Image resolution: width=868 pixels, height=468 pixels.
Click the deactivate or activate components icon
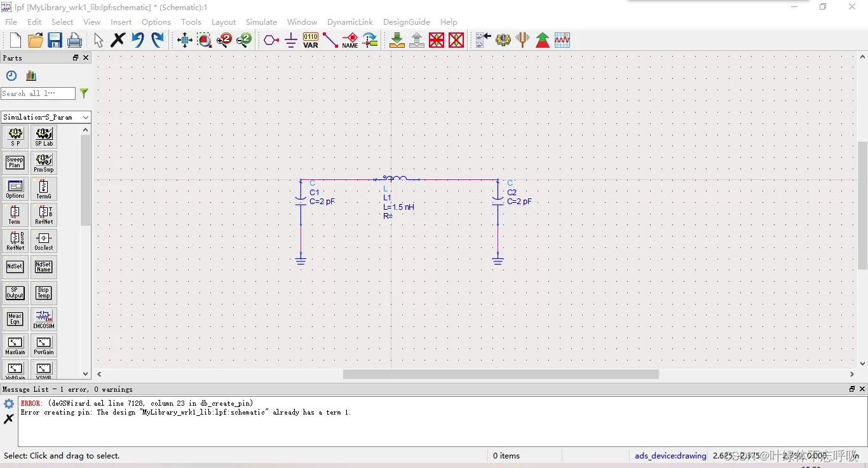pos(437,40)
